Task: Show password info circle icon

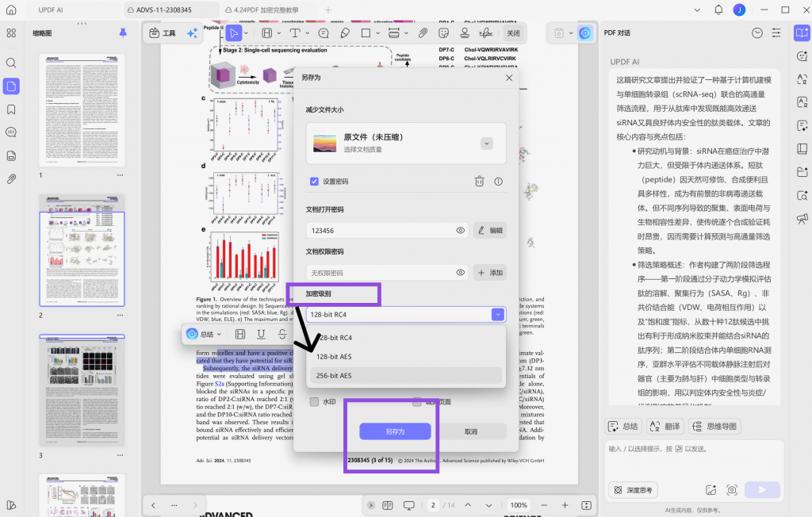Action: click(498, 182)
